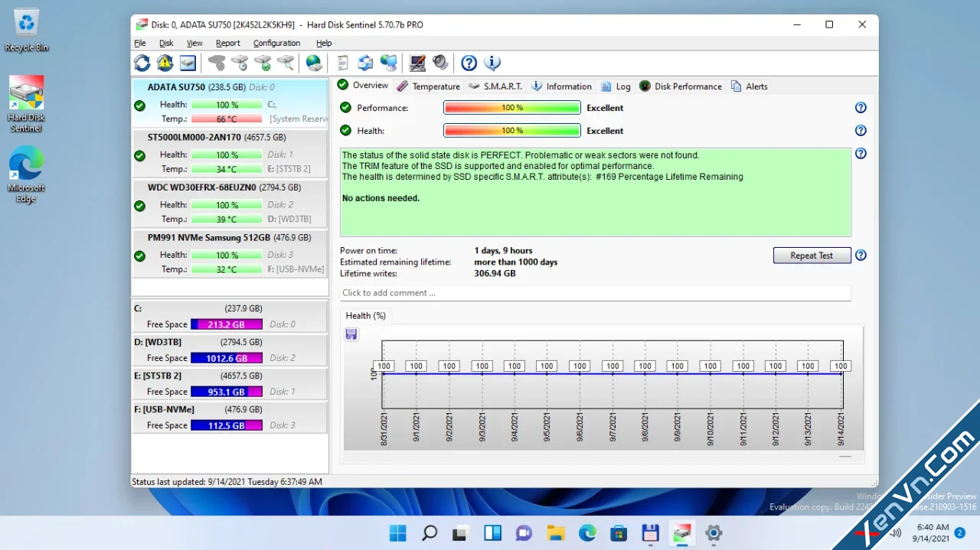
Task: Click the Windows Start button
Action: [398, 533]
